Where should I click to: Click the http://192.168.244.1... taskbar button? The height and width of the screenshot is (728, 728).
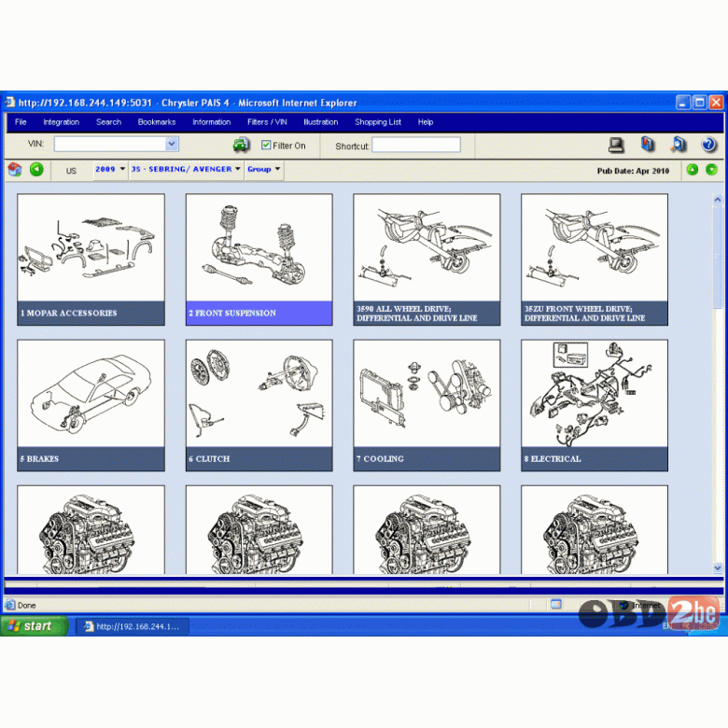point(133,626)
